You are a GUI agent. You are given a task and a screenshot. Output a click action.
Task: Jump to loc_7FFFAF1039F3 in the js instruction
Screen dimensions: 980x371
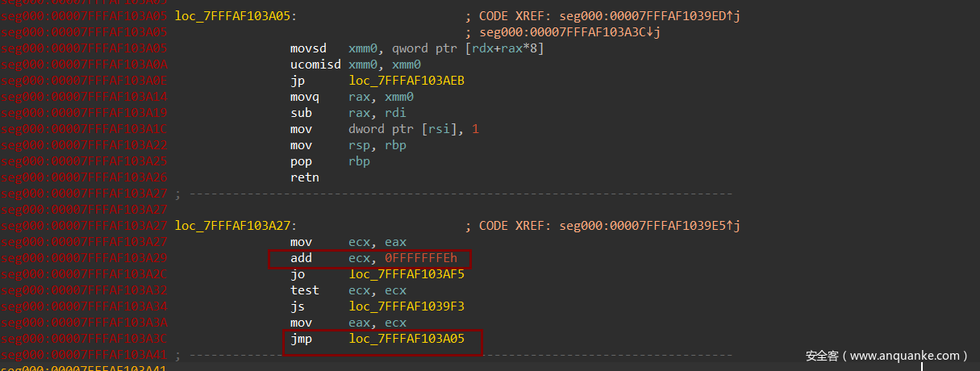coord(407,306)
